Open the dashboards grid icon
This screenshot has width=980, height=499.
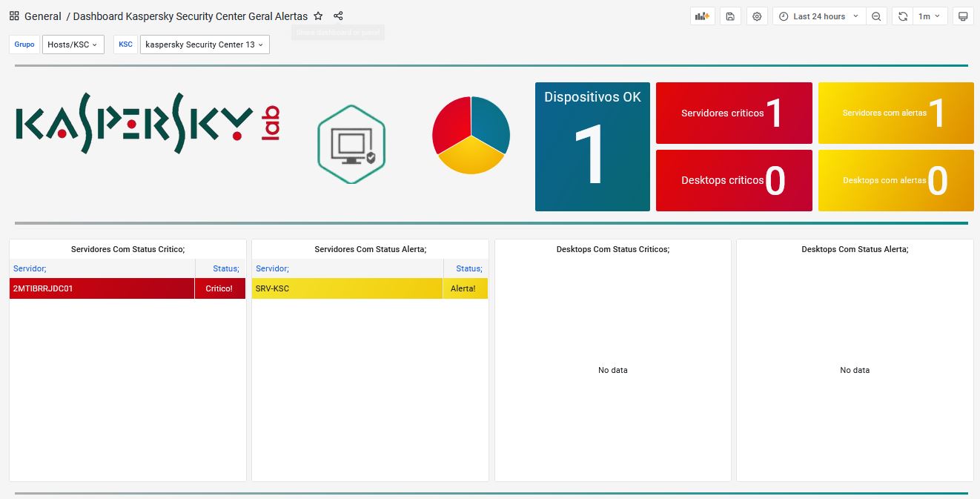coord(14,16)
